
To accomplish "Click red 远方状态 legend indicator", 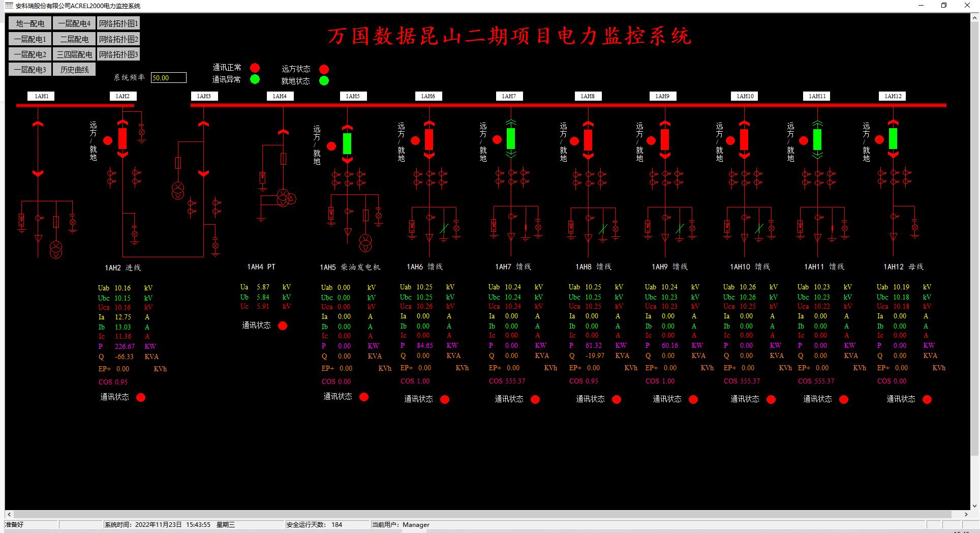I will 324,69.
